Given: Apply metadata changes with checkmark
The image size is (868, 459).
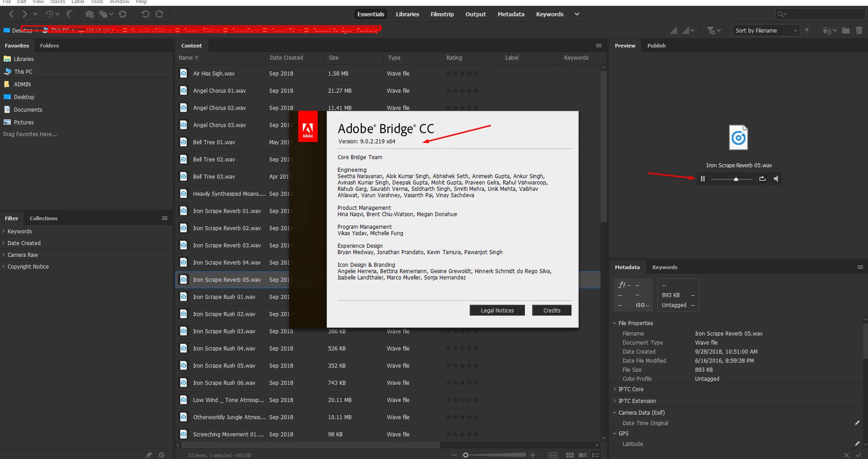Looking at the screenshot, I should point(859,455).
